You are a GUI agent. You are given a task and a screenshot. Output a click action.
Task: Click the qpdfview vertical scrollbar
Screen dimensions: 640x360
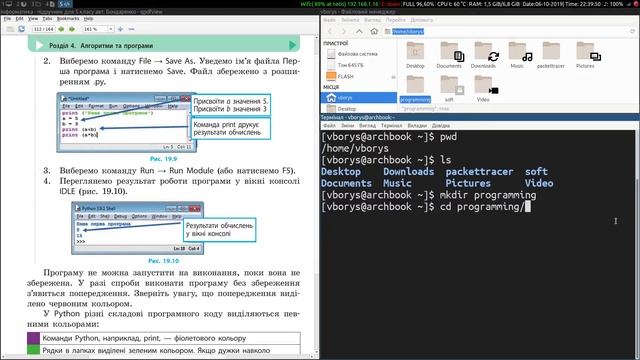[316, 195]
